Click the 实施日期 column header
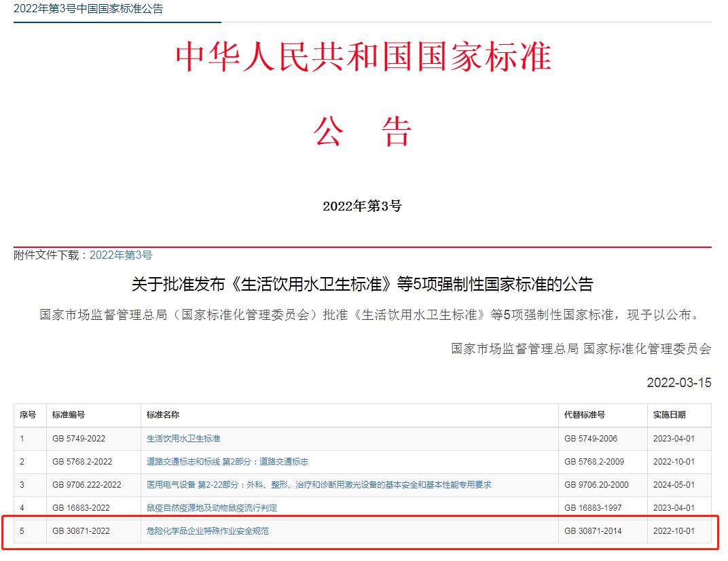The image size is (728, 561). click(x=669, y=415)
